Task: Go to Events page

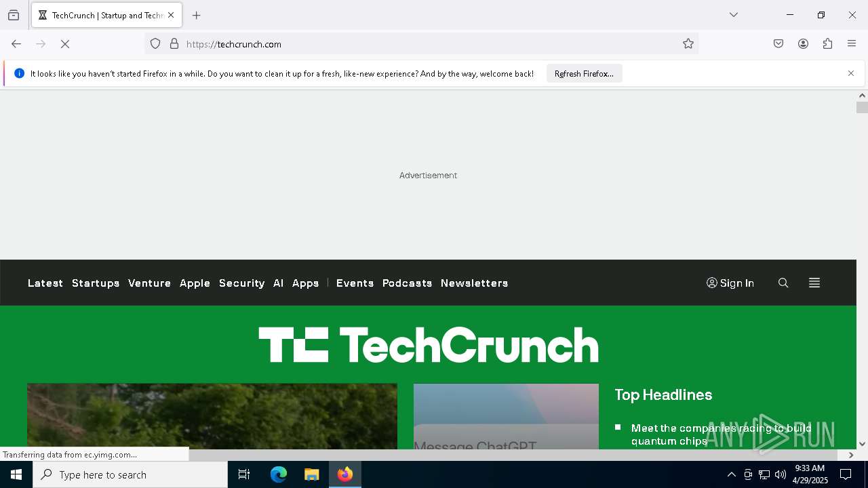Action: pyautogui.click(x=355, y=283)
